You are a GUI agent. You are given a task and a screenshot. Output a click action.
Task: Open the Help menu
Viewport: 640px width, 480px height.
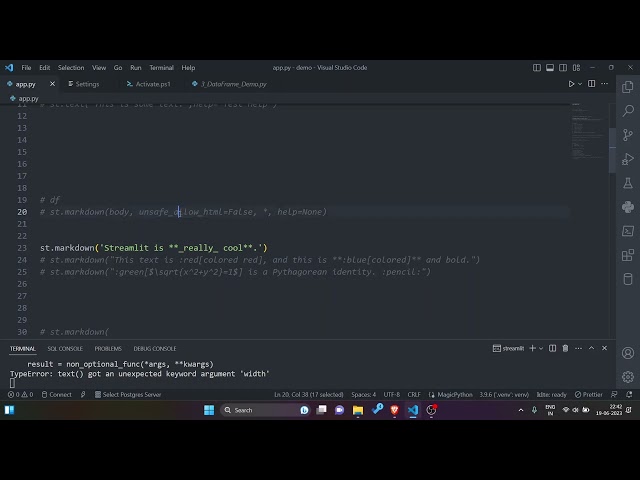click(x=188, y=68)
